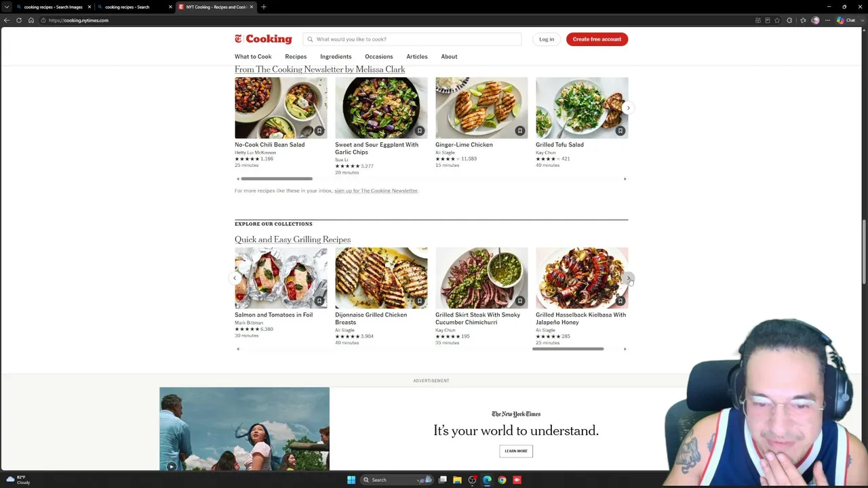Open File Explorer from the taskbar
The width and height of the screenshot is (868, 488).
457,480
